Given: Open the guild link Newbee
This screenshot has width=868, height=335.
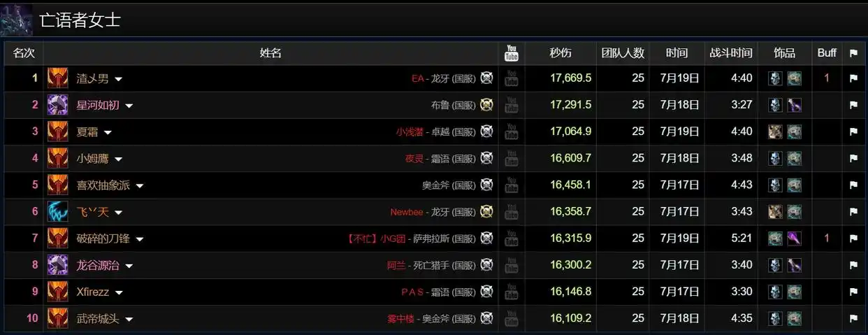Looking at the screenshot, I should click(x=407, y=212).
